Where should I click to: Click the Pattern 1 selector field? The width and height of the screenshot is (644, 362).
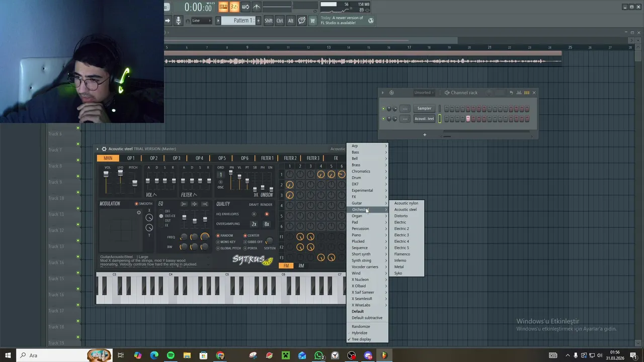[238, 21]
